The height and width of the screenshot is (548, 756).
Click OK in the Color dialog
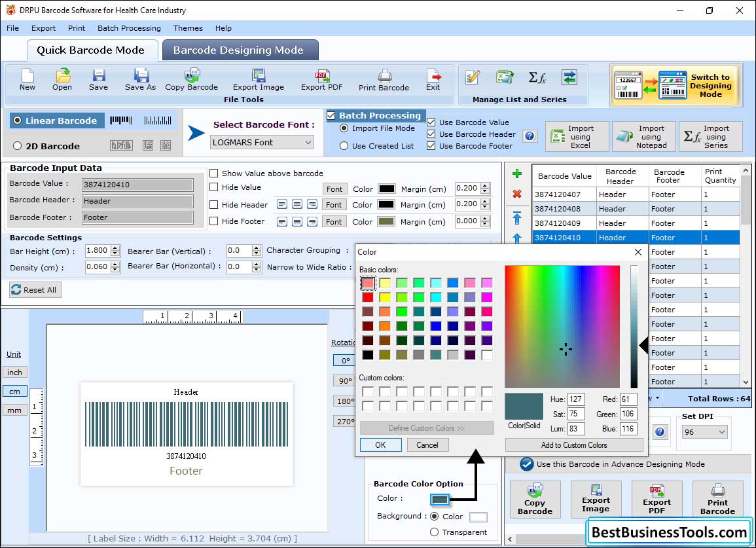pyautogui.click(x=380, y=445)
